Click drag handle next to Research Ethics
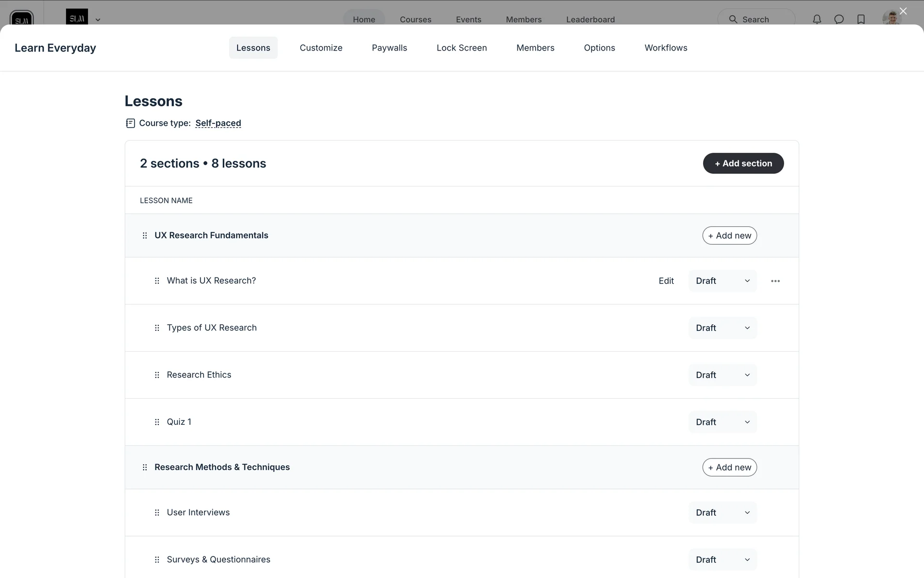This screenshot has width=924, height=578. (157, 375)
